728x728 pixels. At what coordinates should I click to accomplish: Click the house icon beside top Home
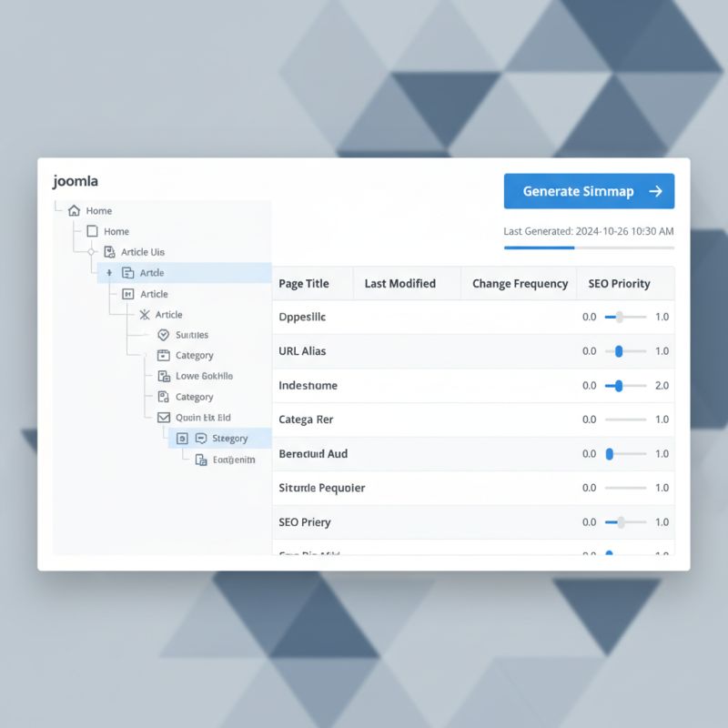click(74, 210)
